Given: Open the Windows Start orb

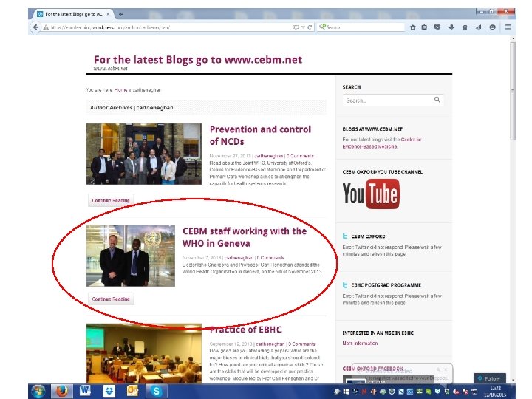Looking at the screenshot, I should [38, 391].
